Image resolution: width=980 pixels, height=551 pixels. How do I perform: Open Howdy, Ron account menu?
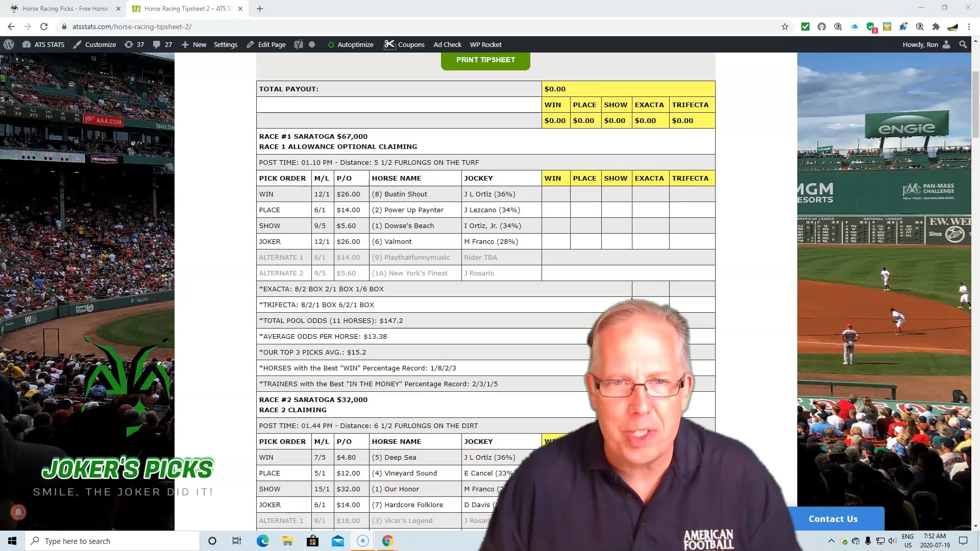click(x=926, y=44)
